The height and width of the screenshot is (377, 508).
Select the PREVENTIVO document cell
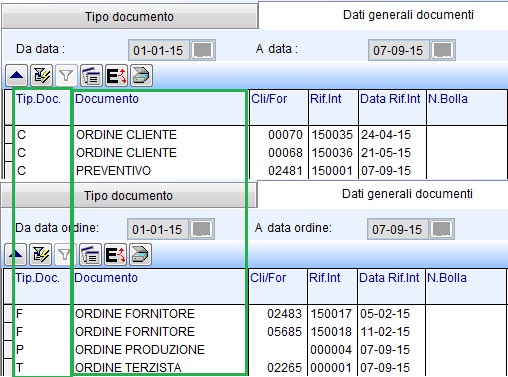point(113,171)
